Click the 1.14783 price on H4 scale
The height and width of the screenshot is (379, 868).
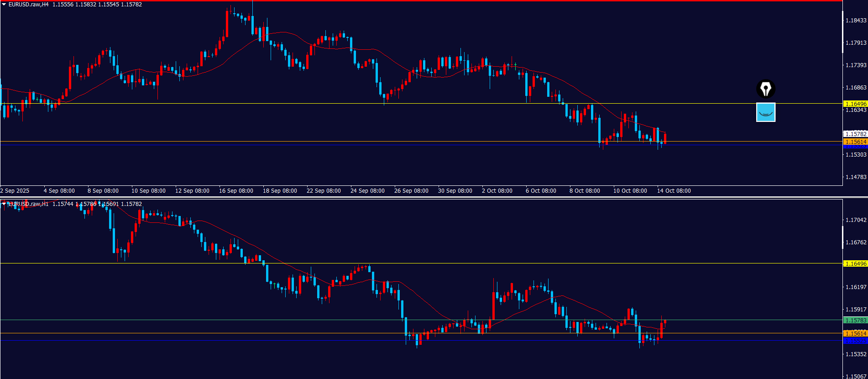point(856,177)
